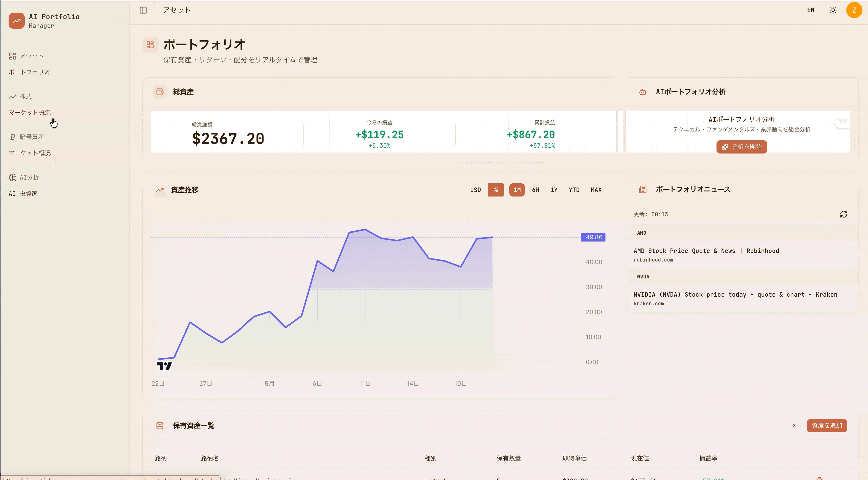Click the 暗号資産 bitcoin icon
868x480 pixels.
tap(12, 137)
